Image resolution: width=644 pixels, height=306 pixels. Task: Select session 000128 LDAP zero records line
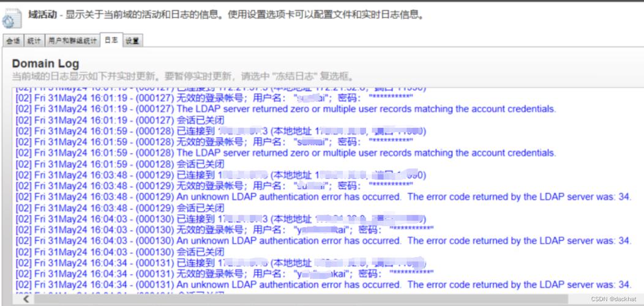286,153
